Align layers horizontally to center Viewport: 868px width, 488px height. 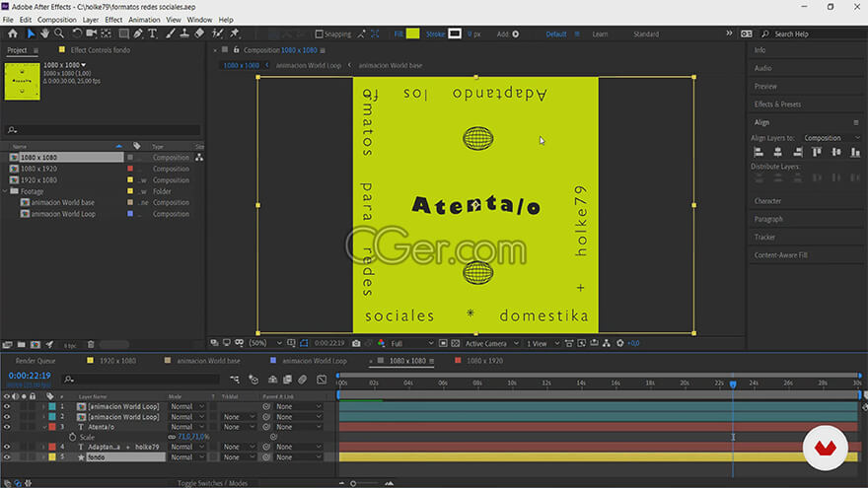[x=778, y=152]
